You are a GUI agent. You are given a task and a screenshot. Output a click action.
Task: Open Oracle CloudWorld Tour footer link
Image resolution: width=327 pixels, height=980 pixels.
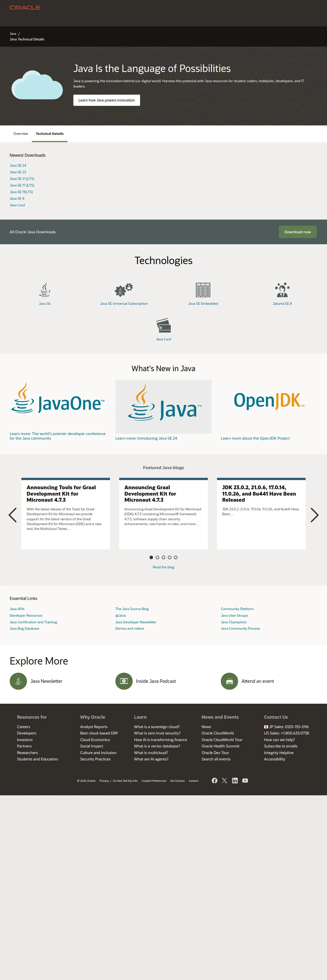(222, 740)
